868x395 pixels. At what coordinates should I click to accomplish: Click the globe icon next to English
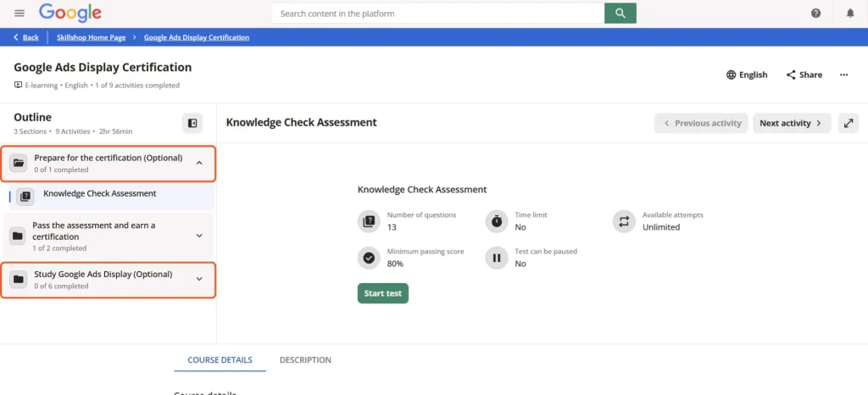click(732, 75)
